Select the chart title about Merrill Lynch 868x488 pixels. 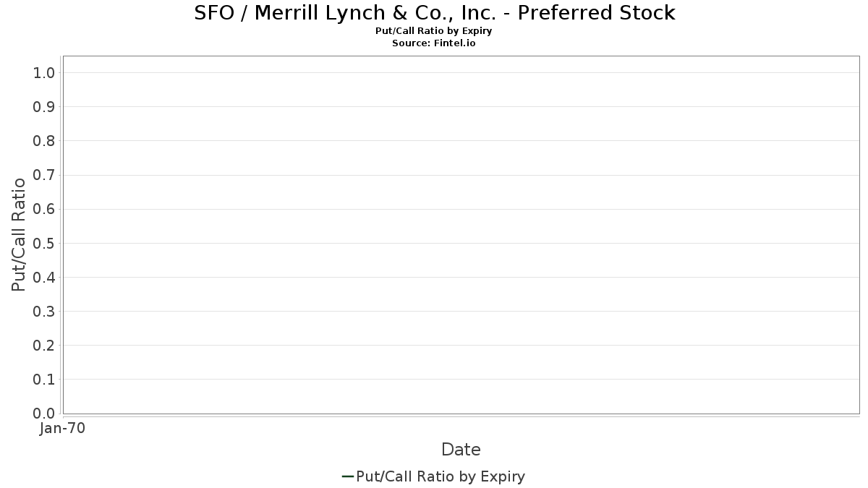pyautogui.click(x=434, y=13)
